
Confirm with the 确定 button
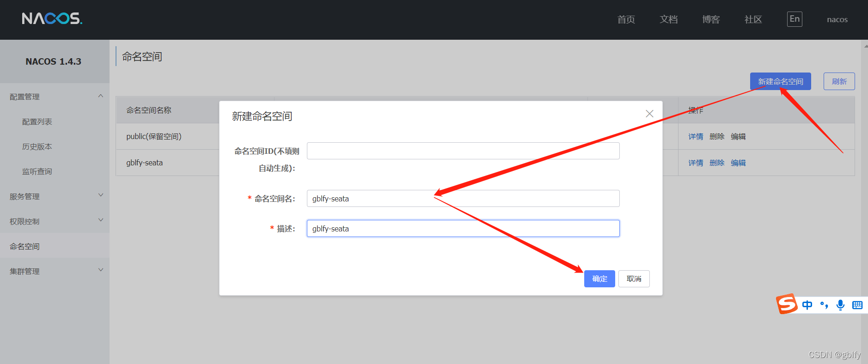pos(599,279)
